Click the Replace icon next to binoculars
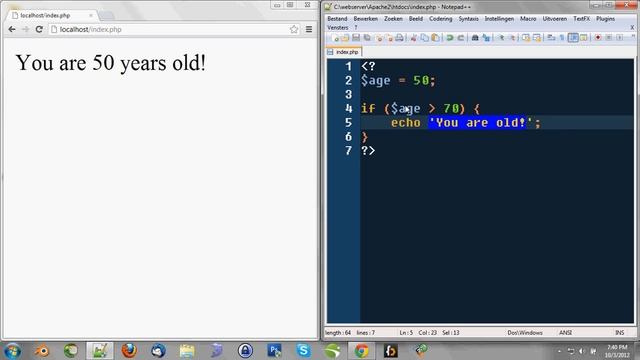This screenshot has width=640, height=360. click(x=486, y=38)
